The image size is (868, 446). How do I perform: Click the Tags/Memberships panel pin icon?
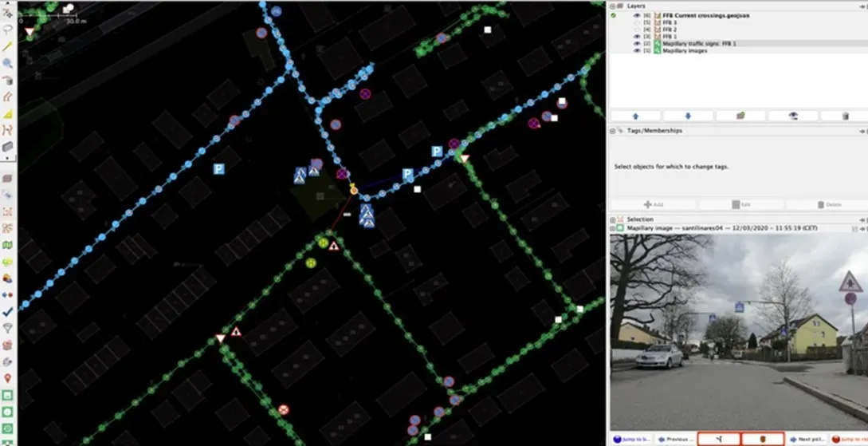[x=863, y=132]
